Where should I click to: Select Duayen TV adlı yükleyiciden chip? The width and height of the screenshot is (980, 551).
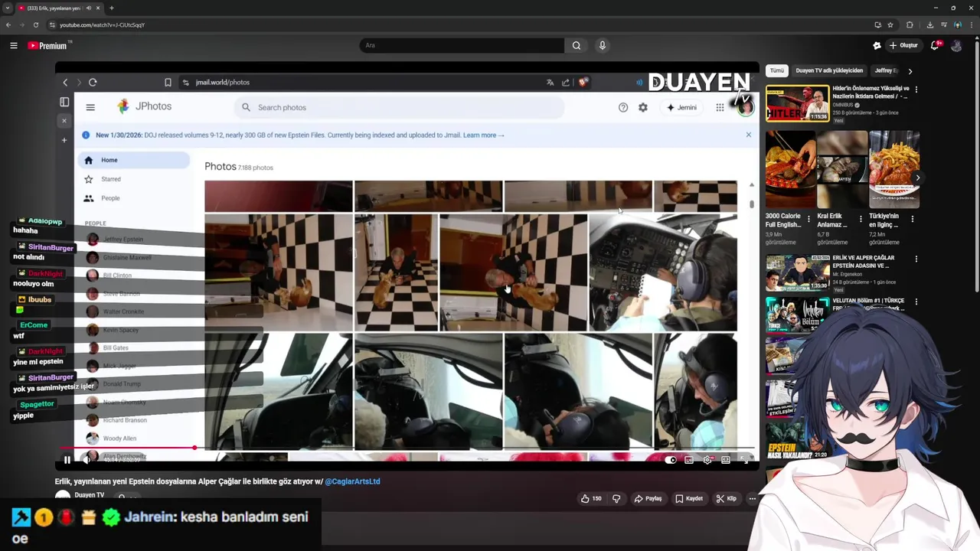(x=829, y=70)
